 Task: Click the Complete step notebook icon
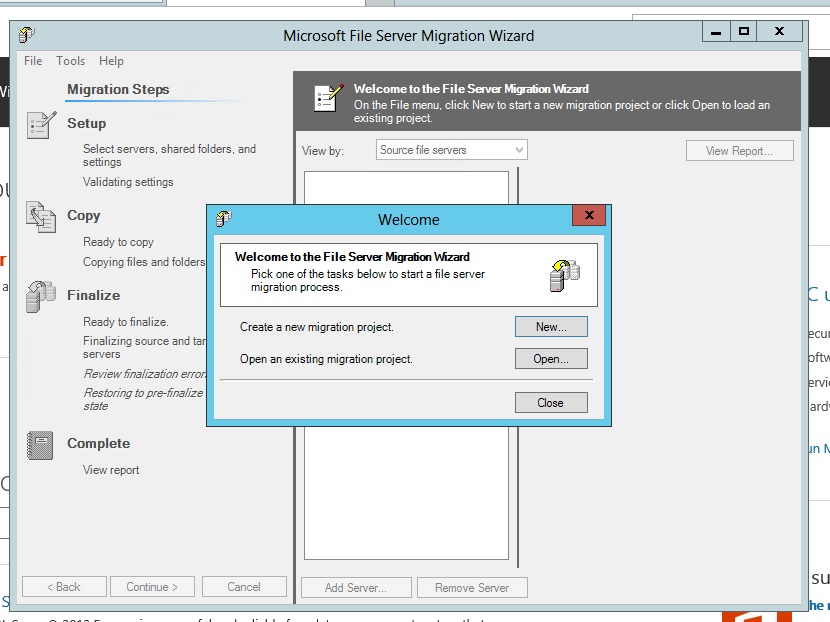(40, 445)
